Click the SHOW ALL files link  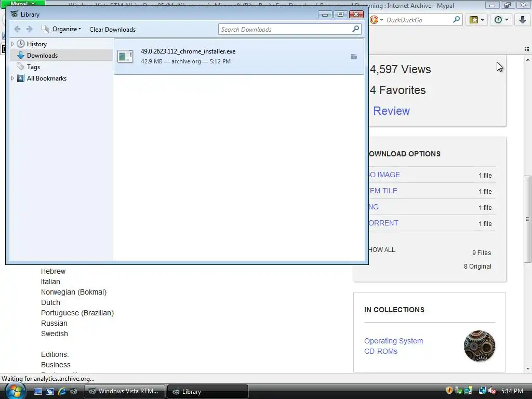pos(382,250)
